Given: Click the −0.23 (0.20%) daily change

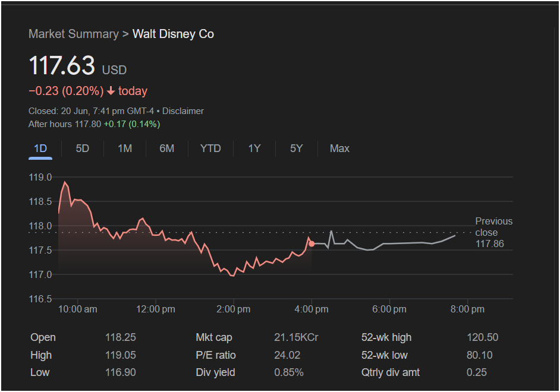Looking at the screenshot, I should 66,91.
